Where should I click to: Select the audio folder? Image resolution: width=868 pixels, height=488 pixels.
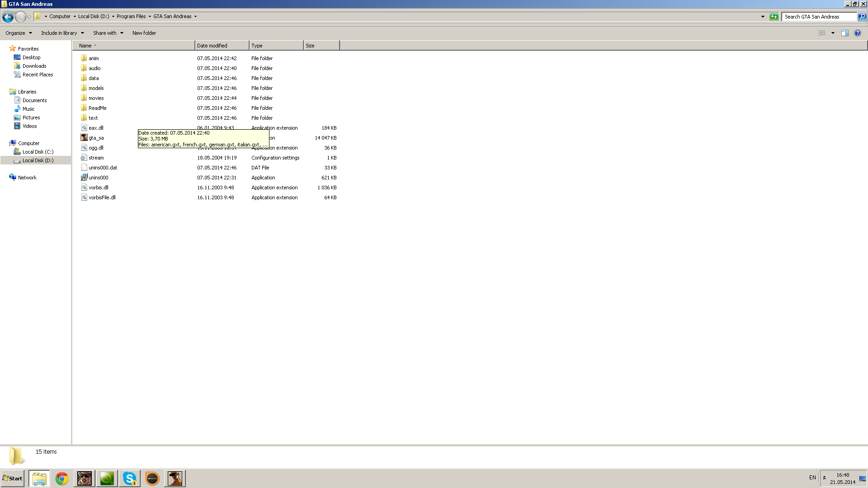[94, 68]
